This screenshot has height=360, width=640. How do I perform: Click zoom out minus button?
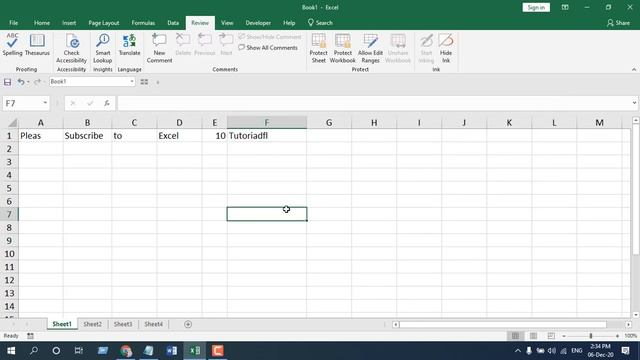564,336
